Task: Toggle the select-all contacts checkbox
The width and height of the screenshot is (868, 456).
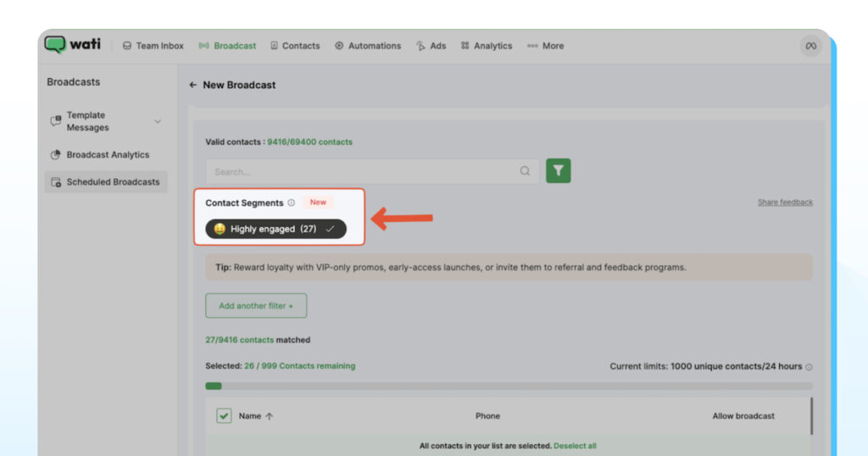Action: [224, 416]
